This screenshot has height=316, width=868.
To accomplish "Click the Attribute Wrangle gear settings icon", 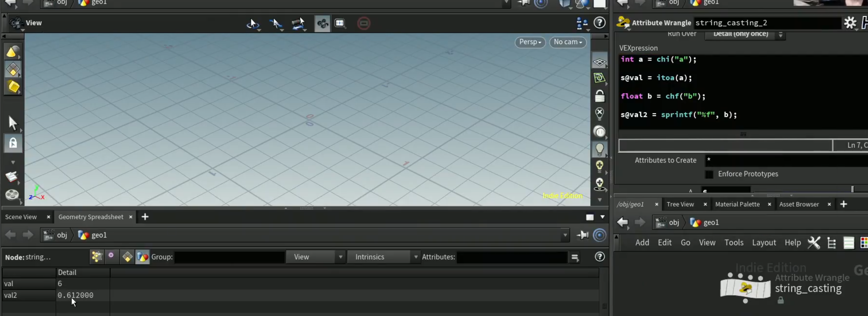I will (x=850, y=23).
